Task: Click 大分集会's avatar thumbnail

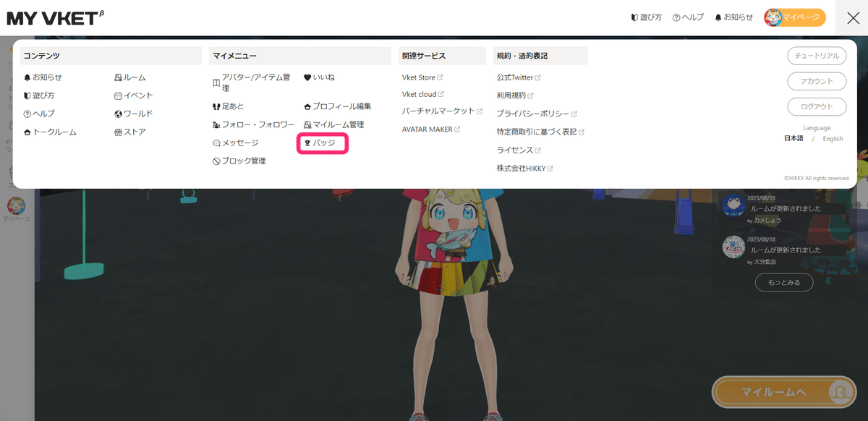Action: (733, 247)
